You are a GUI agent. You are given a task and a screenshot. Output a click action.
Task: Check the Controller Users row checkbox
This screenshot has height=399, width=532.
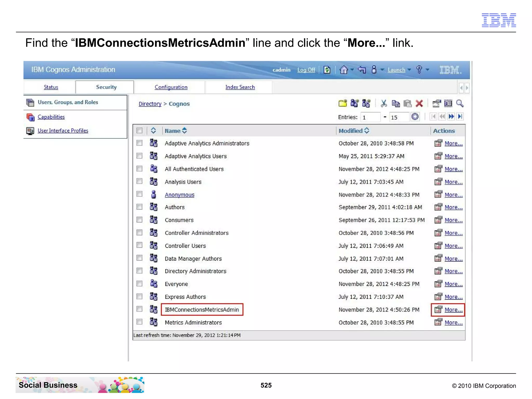(139, 245)
